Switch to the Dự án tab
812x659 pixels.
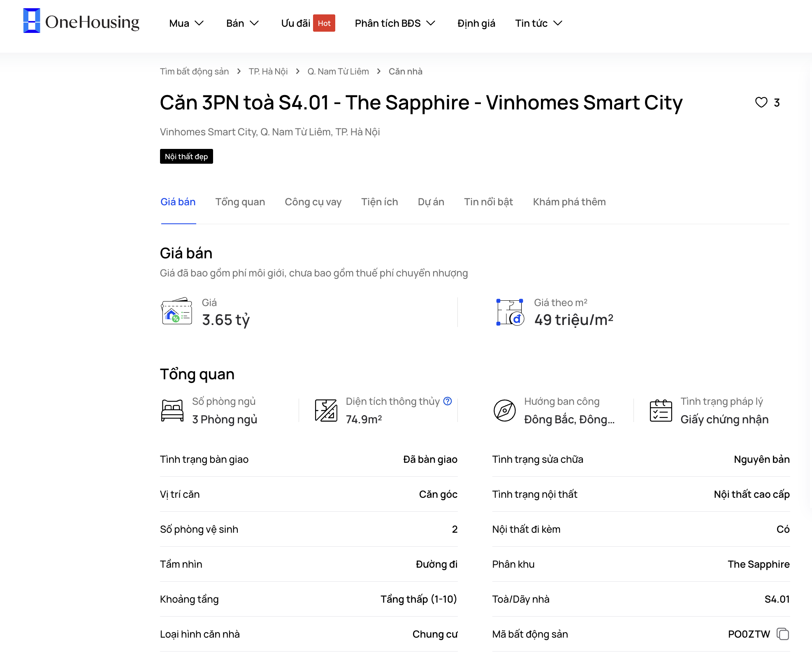click(x=431, y=202)
